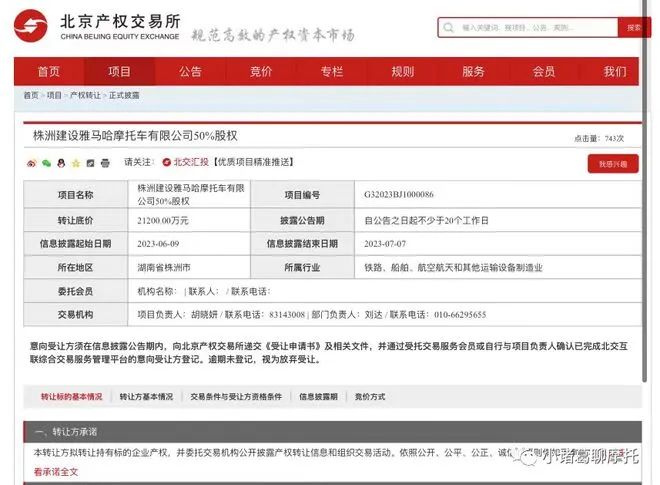
Task: Click project number G32023BJ1000086
Action: tap(399, 195)
